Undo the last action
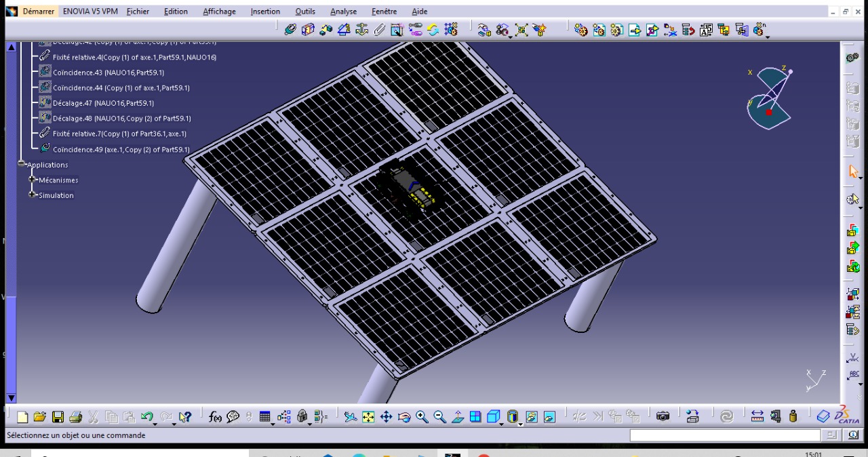 tap(146, 416)
